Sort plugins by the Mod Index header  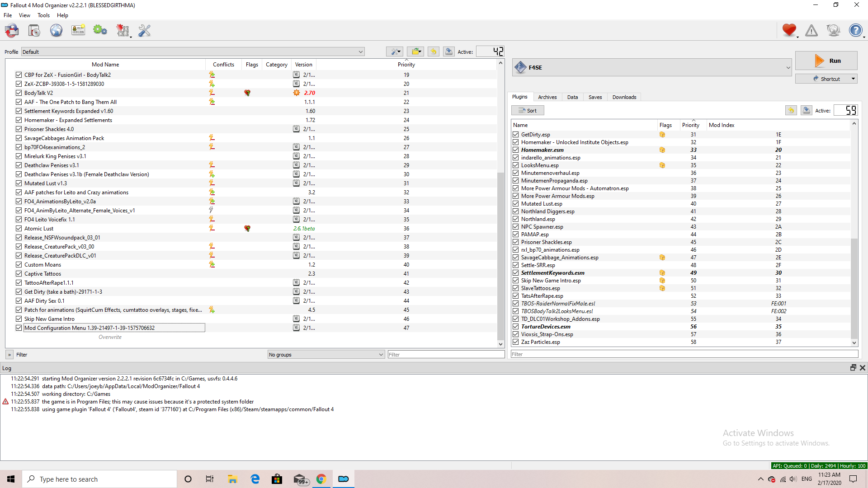click(x=778, y=125)
